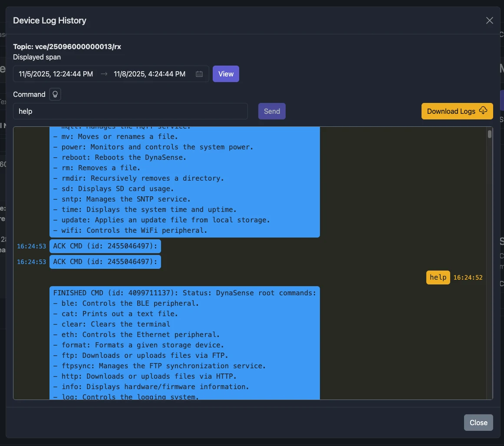Edit the start date 11/5/2025 field
Viewport: 504px width, 446px height.
(x=55, y=74)
